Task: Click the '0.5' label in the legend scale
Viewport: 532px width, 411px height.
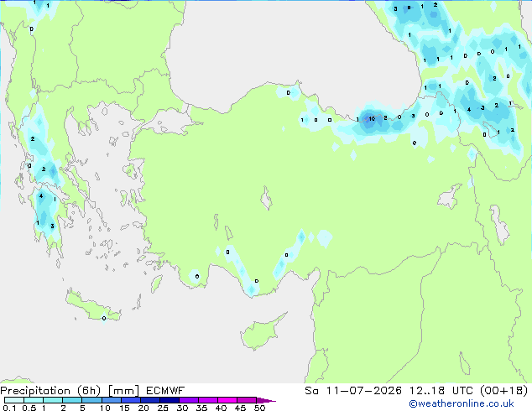Action: coord(29,408)
